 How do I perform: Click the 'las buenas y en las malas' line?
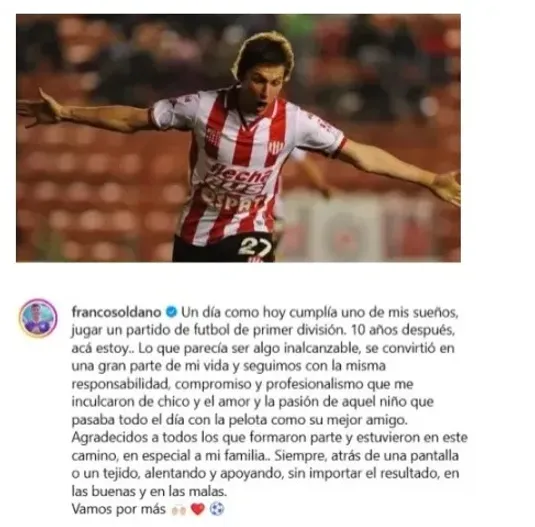point(149,492)
